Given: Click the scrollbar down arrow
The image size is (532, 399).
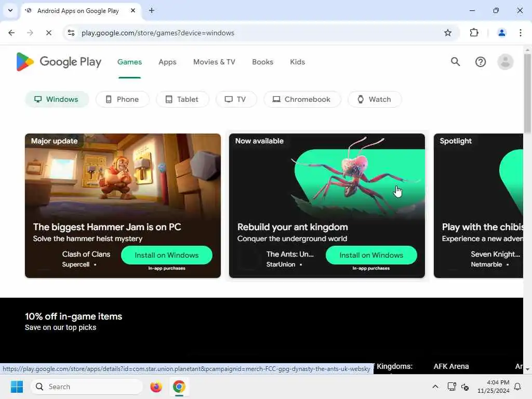Looking at the screenshot, I should (x=527, y=369).
